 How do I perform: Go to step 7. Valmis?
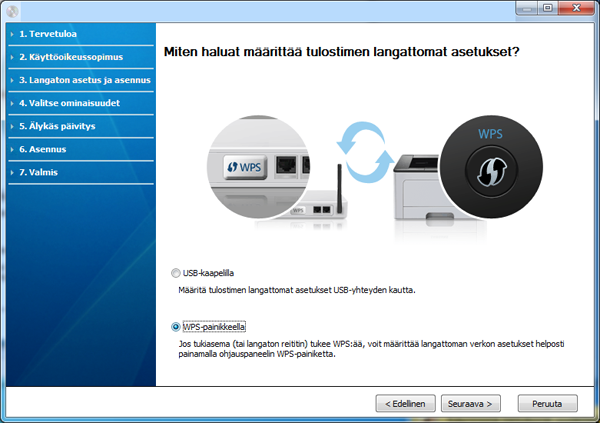[x=39, y=172]
